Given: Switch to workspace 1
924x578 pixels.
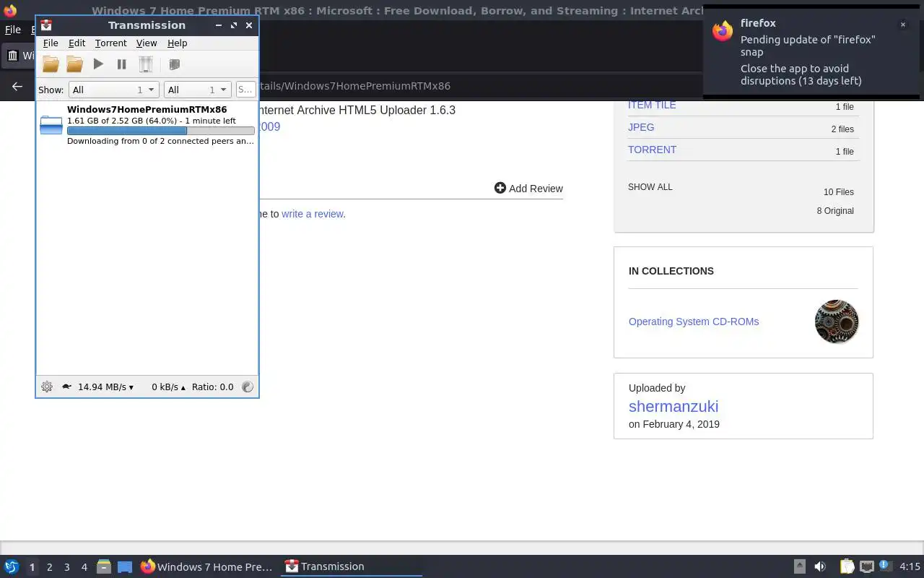Looking at the screenshot, I should [x=32, y=567].
